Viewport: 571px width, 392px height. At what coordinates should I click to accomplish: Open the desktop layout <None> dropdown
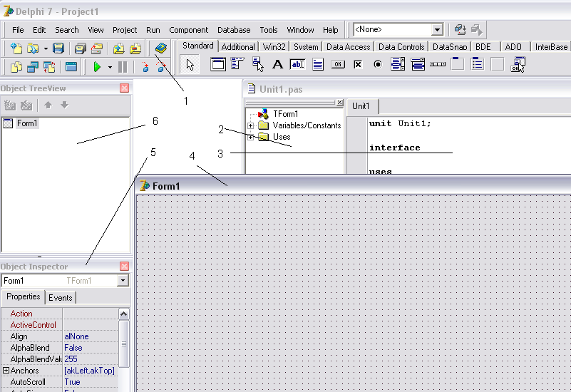tap(438, 30)
